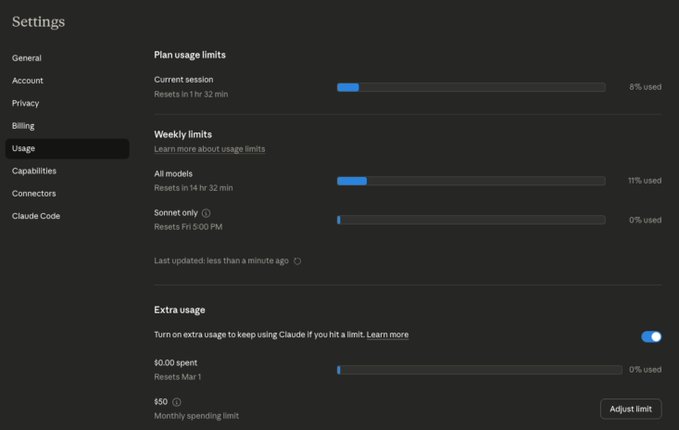Click Learn more about usage limits

click(x=209, y=149)
